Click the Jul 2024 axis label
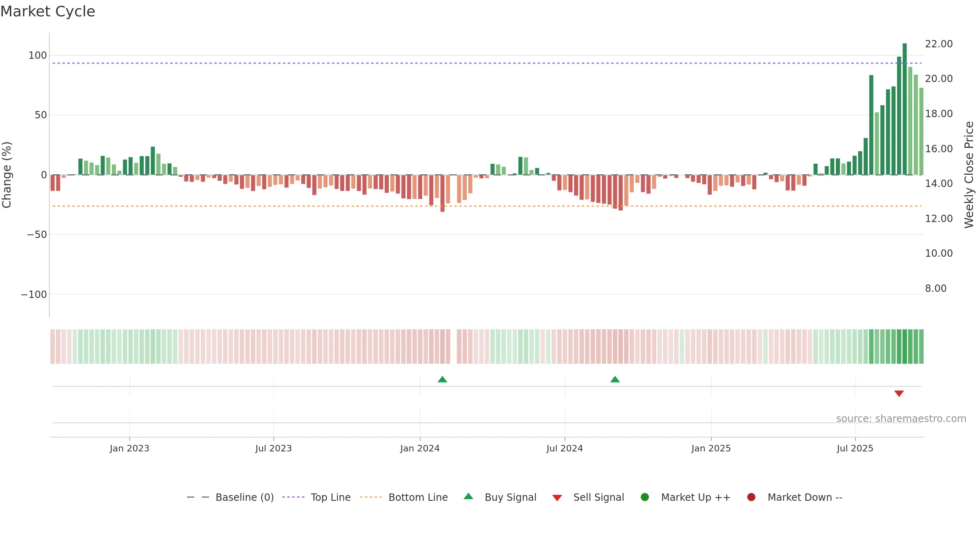 pos(565,449)
